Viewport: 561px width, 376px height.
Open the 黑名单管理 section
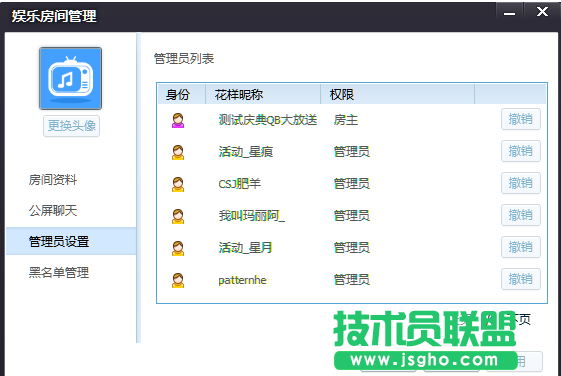pyautogui.click(x=59, y=273)
